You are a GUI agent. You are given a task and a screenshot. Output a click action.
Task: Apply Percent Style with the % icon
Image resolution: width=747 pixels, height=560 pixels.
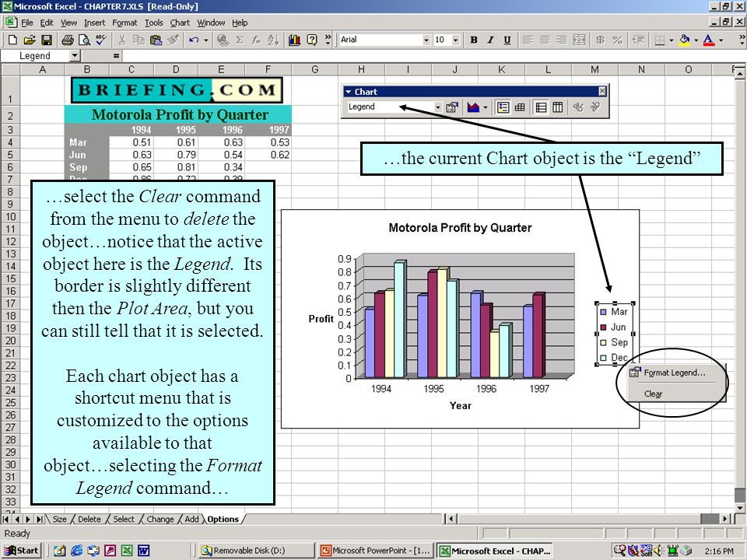[617, 40]
